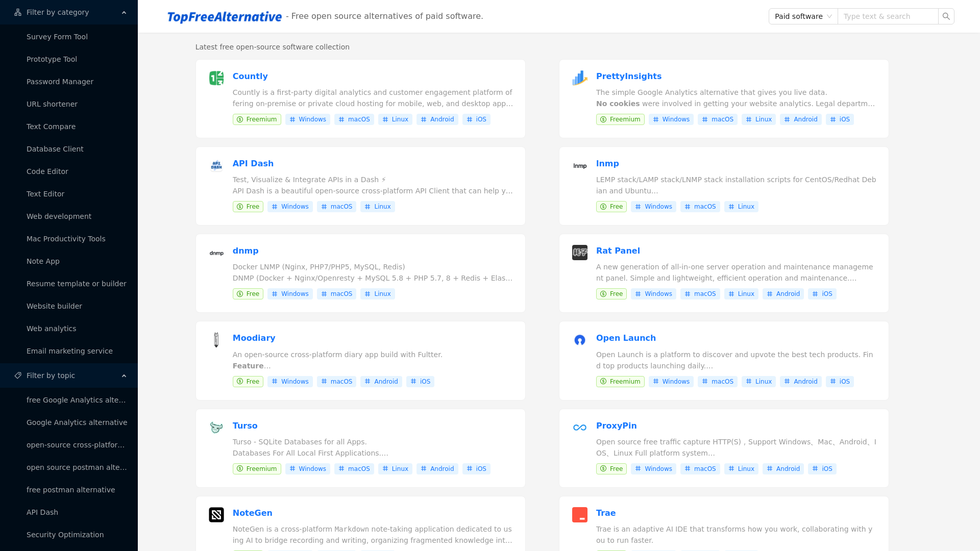Screen dimensions: 980x551
Task: Open the Turso title link
Action: tap(245, 425)
